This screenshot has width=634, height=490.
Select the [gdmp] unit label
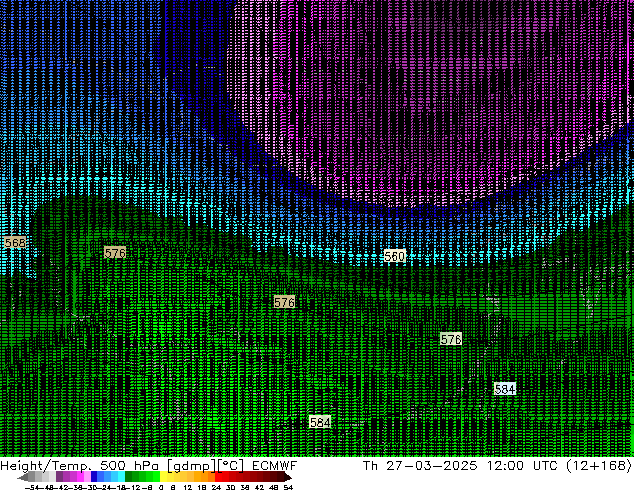pyautogui.click(x=191, y=466)
